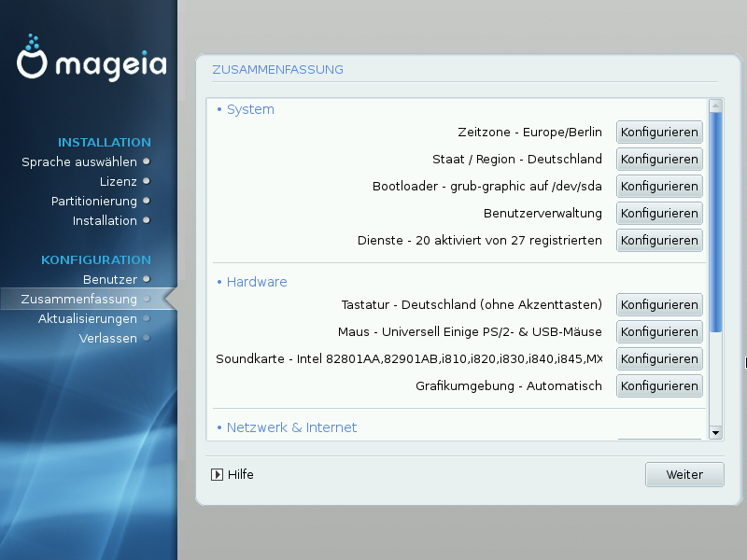
Task: Open Bootloader configuration via Konfigurieren
Action: point(658,186)
